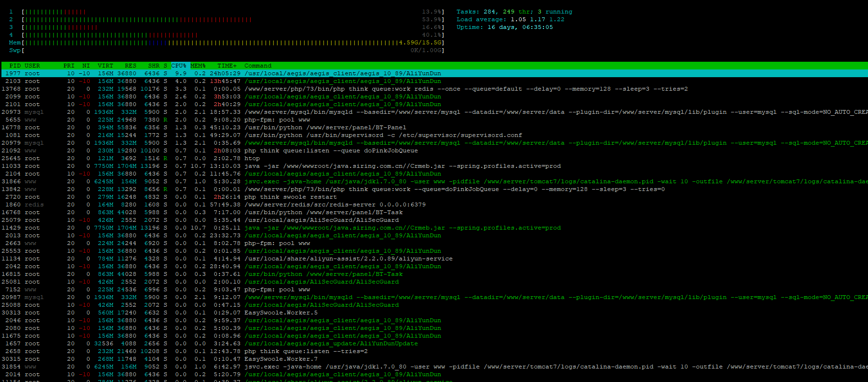This screenshot has height=382, width=868.
Task: Select aliyun-service process row PID 11134
Action: coord(434,259)
